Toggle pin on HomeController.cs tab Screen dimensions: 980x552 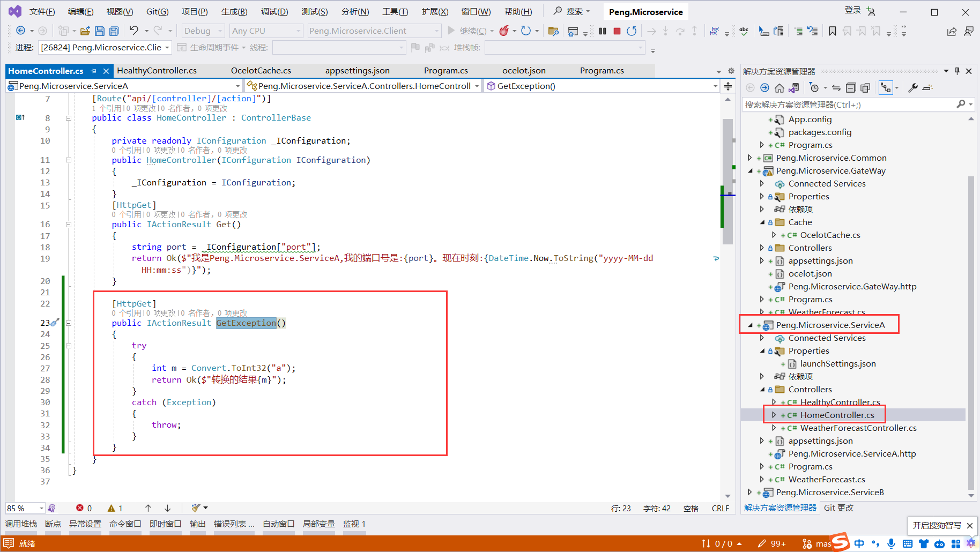(x=94, y=71)
